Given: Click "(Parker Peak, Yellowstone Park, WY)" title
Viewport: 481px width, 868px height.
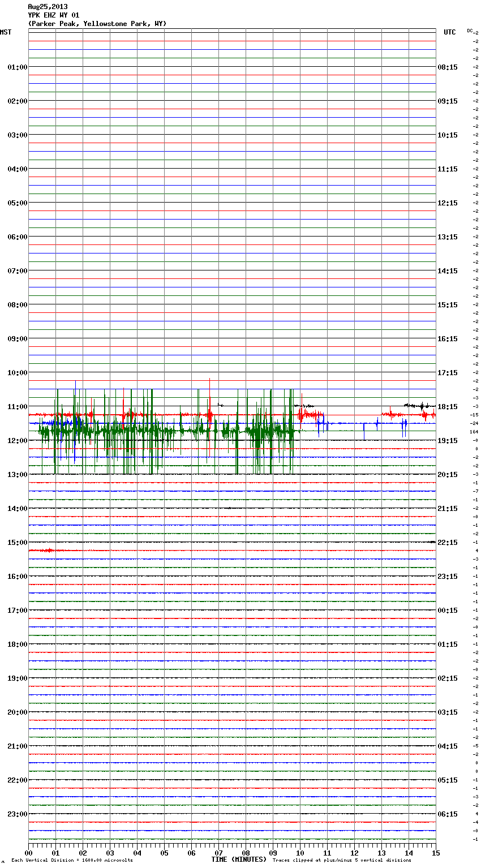Looking at the screenshot, I should tap(97, 24).
